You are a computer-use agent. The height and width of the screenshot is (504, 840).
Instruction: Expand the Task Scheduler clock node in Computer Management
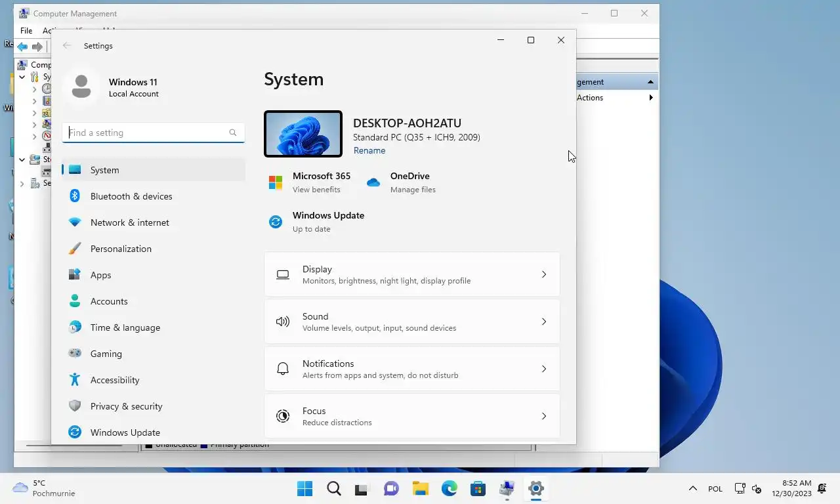(x=35, y=89)
